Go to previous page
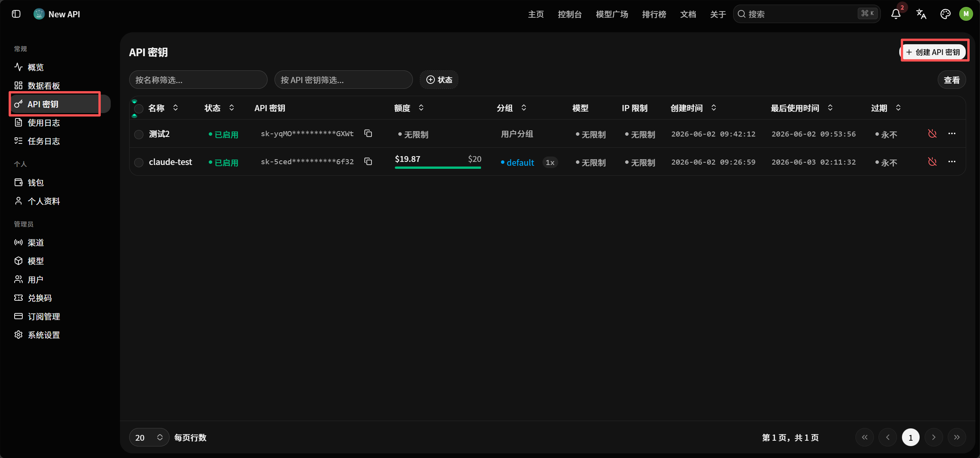Image resolution: width=980 pixels, height=458 pixels. [888, 437]
